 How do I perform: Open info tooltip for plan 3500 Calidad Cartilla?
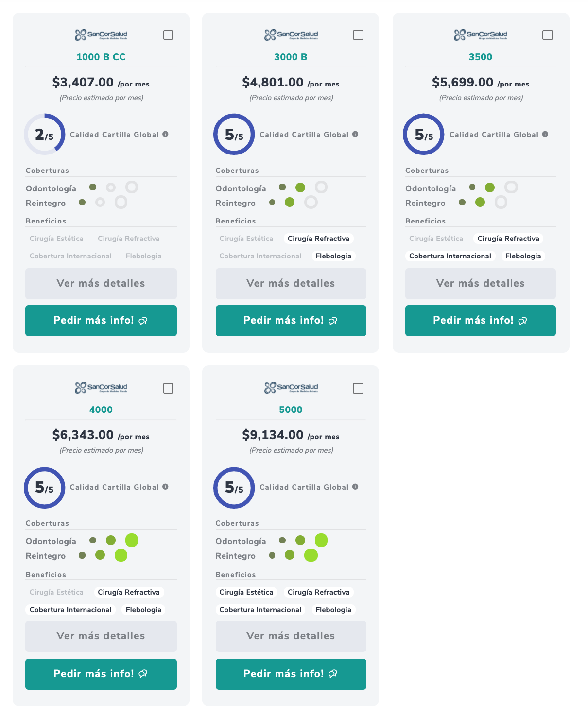pyautogui.click(x=545, y=134)
